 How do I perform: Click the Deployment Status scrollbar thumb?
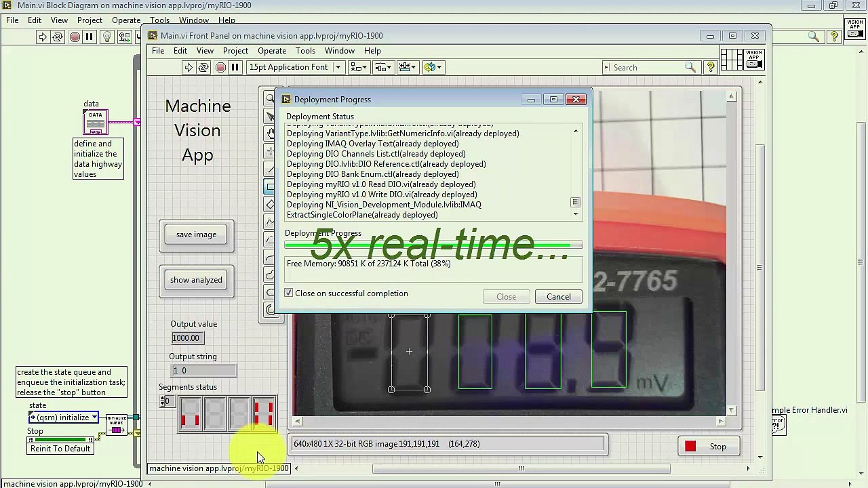[x=575, y=202]
